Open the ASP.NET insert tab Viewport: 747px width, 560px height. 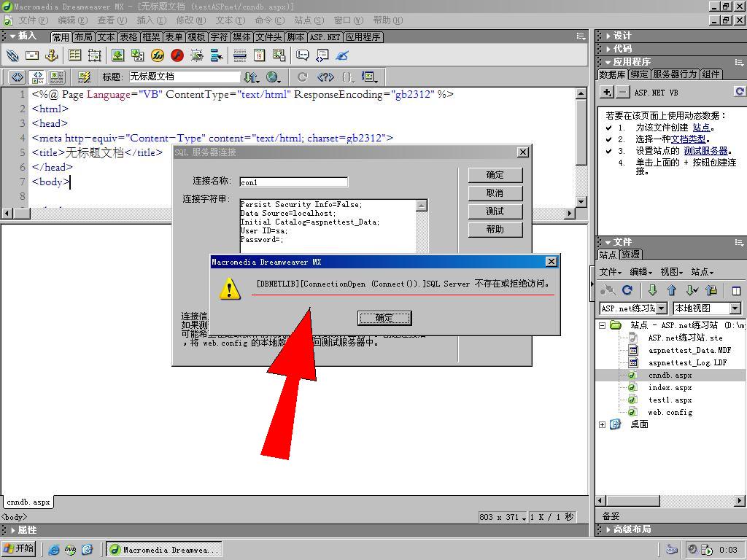click(325, 37)
